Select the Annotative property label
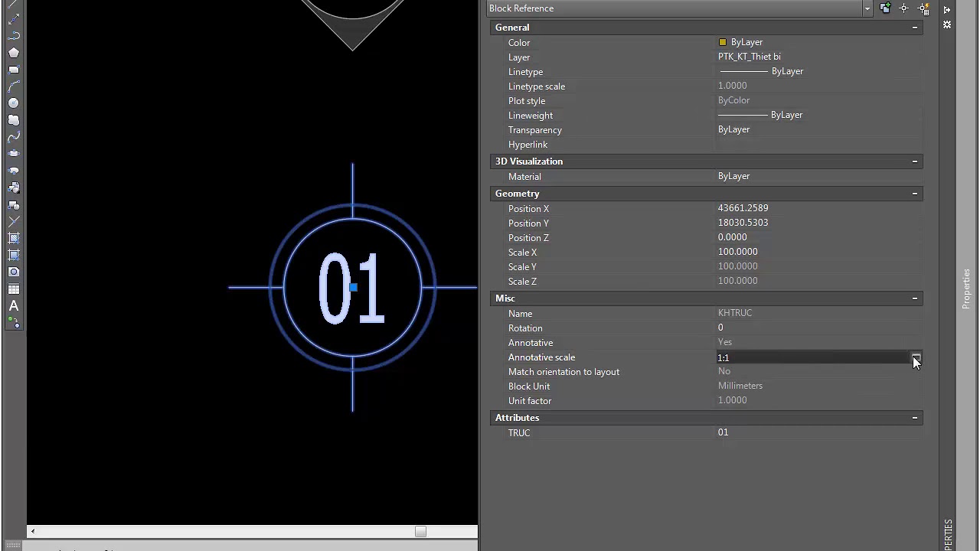 pyautogui.click(x=531, y=343)
